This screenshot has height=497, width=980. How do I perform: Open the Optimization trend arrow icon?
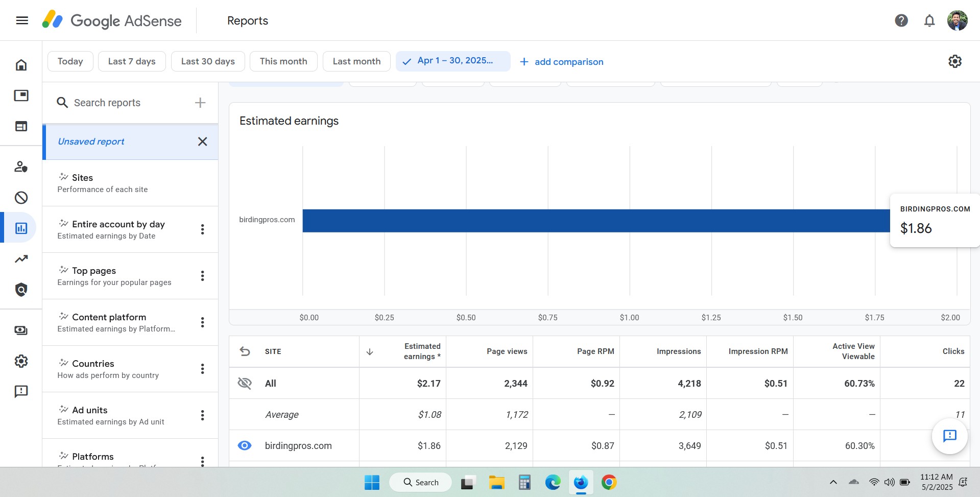point(21,259)
